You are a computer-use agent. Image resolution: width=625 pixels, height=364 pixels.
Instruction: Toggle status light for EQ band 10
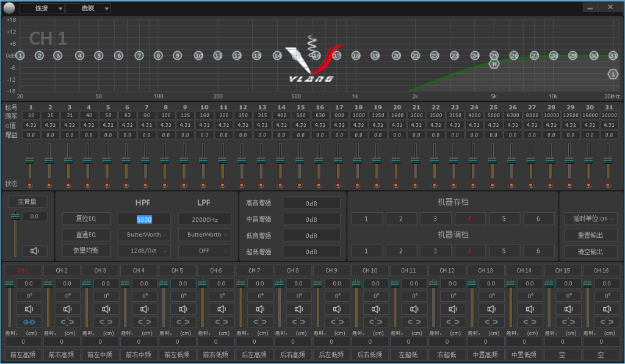point(203,185)
